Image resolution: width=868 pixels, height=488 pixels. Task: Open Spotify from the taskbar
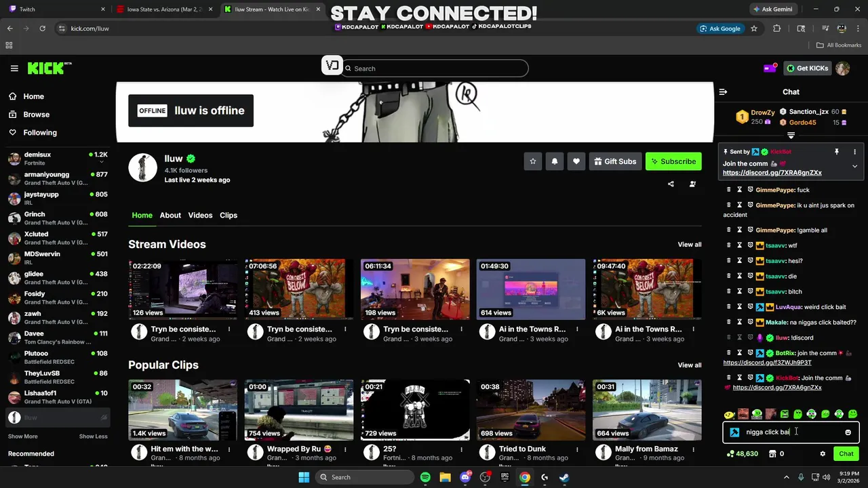point(425,477)
